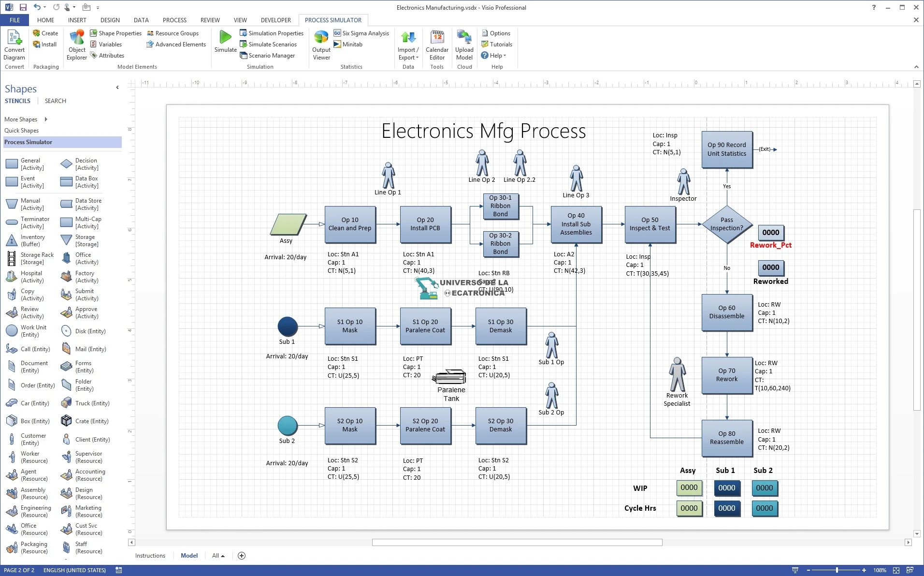
Task: Add a new page with the plus button
Action: [x=242, y=556]
